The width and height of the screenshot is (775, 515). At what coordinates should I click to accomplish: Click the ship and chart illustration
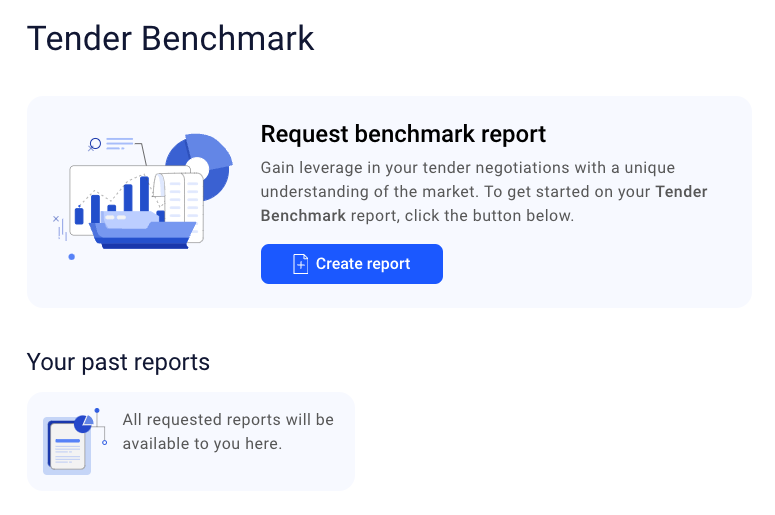tap(143, 197)
